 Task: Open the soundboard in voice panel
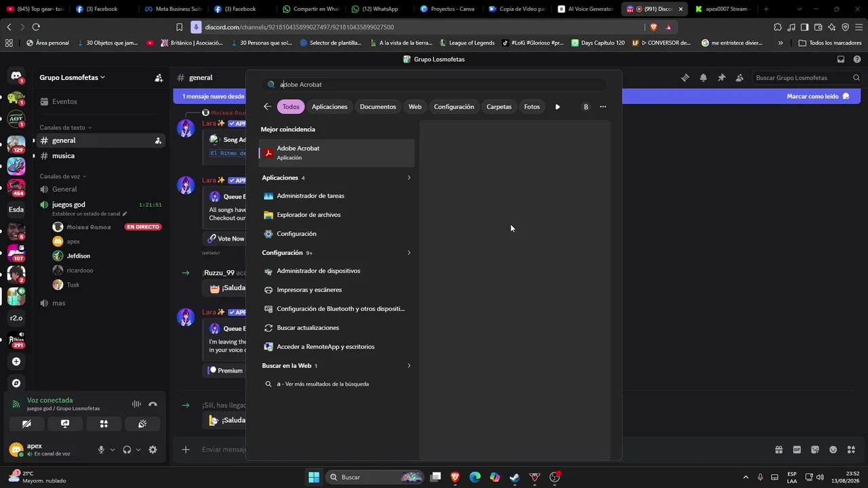(142, 424)
